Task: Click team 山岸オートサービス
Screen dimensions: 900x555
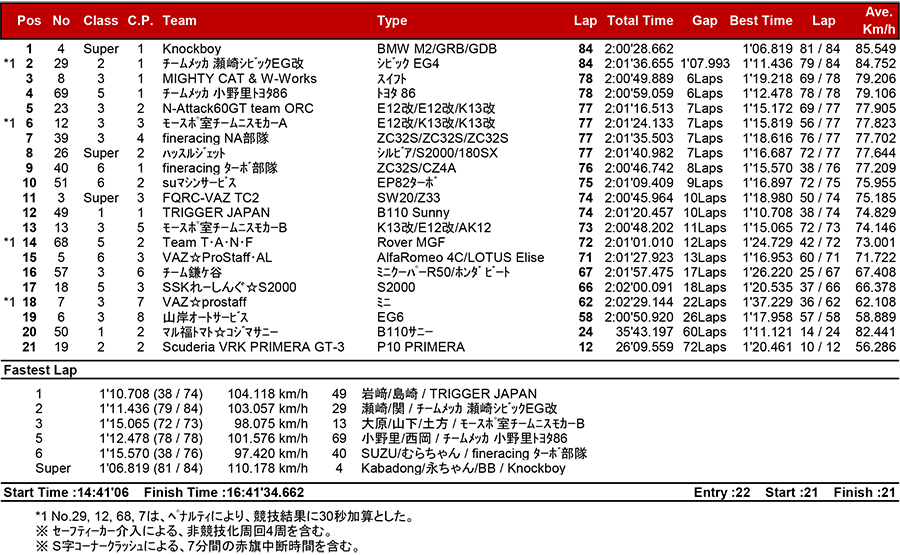Action: coord(205,317)
